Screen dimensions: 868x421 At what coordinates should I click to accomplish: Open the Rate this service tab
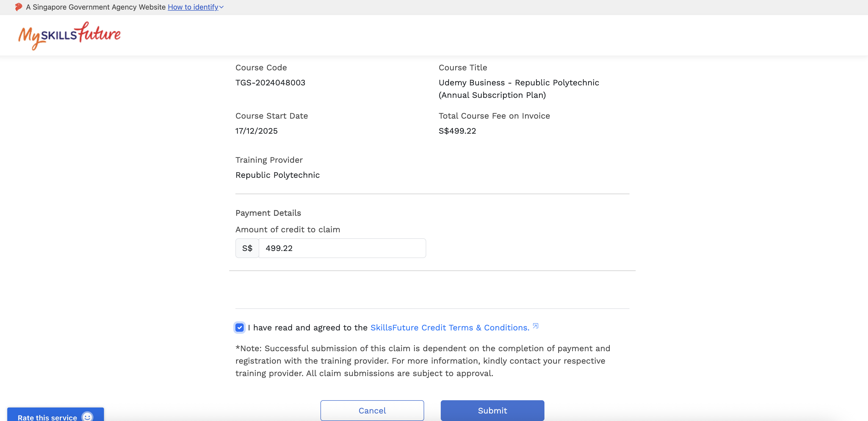[47, 417]
